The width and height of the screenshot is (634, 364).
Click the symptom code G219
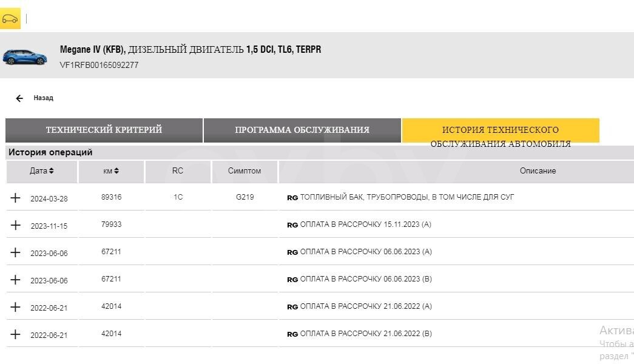245,197
